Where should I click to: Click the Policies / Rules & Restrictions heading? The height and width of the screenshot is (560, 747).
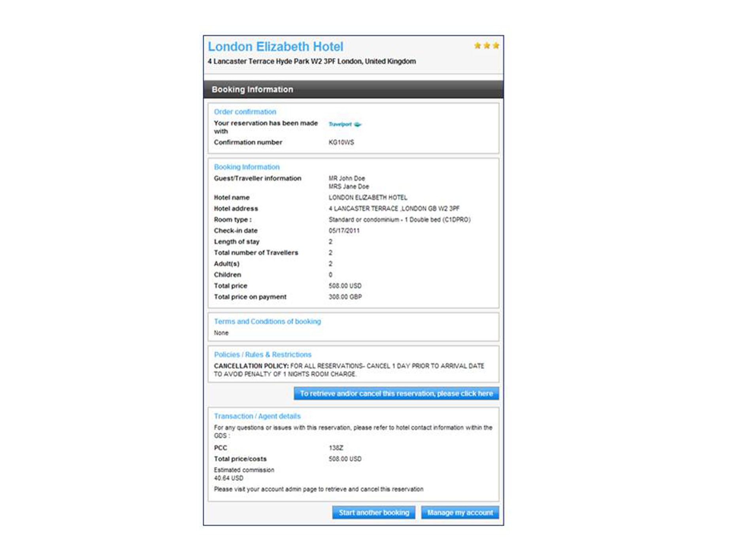point(262,355)
